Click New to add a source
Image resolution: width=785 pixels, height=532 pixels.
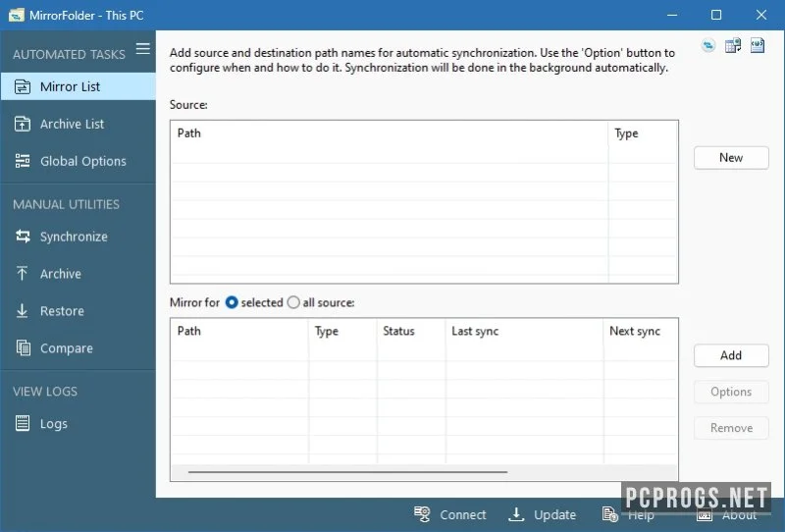pyautogui.click(x=731, y=158)
